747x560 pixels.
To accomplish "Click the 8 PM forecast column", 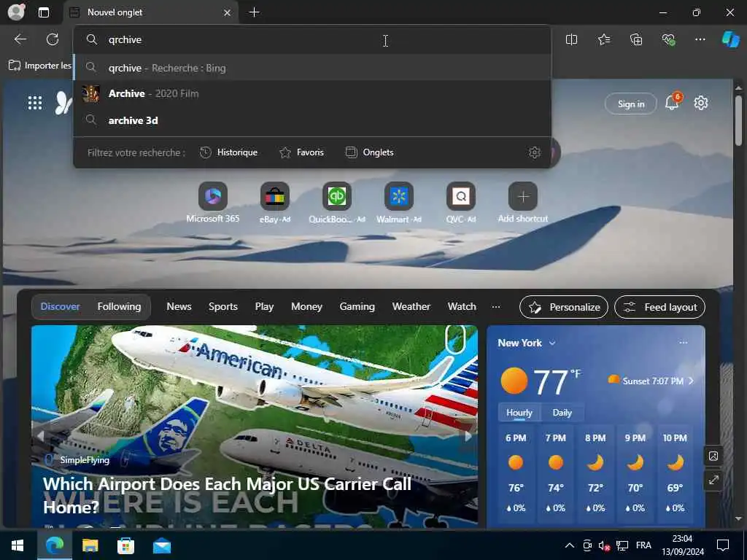I will [595, 472].
